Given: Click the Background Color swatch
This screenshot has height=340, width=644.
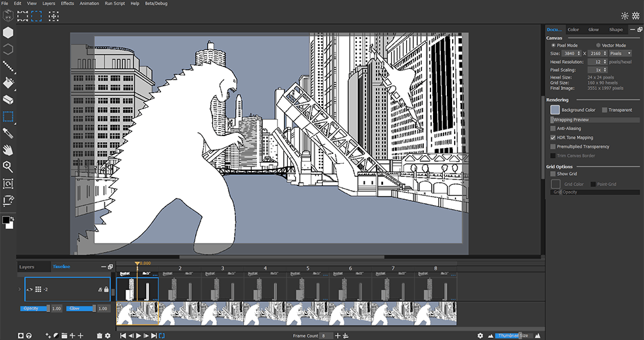Looking at the screenshot, I should [555, 110].
